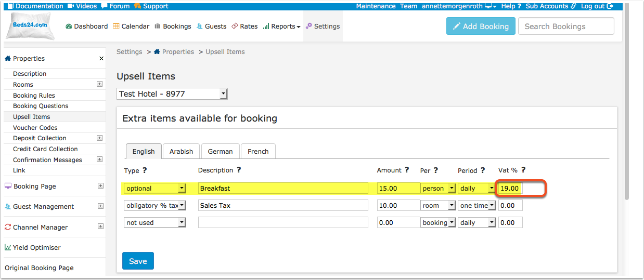Click help icon next to Description
Image resolution: width=644 pixels, height=280 pixels.
[x=239, y=170]
